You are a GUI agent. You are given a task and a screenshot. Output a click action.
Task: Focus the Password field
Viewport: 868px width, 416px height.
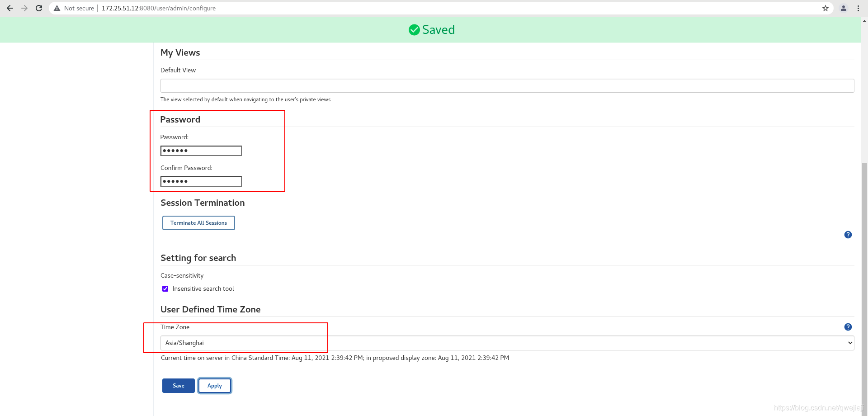pos(201,151)
